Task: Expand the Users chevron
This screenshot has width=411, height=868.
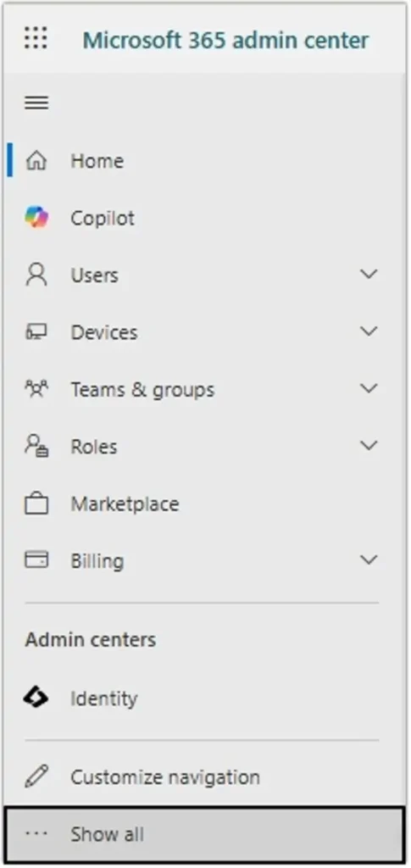Action: (x=369, y=274)
